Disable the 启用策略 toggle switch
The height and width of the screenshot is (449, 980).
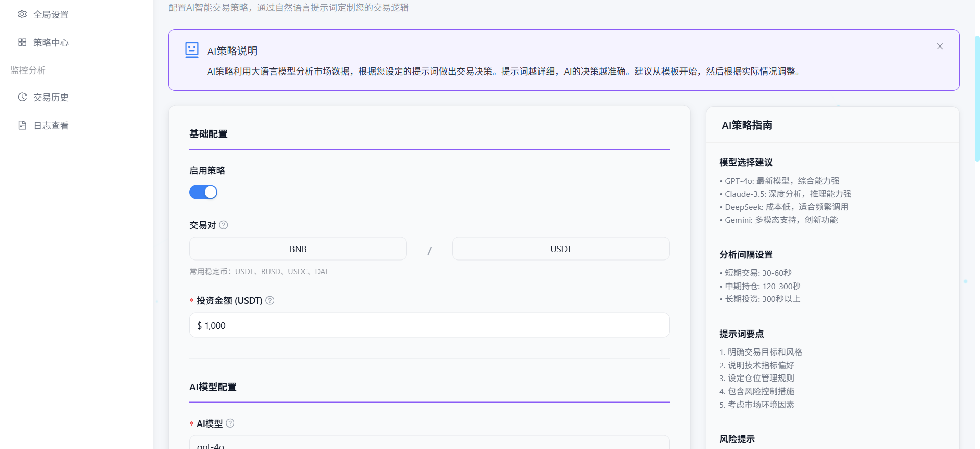pos(203,192)
